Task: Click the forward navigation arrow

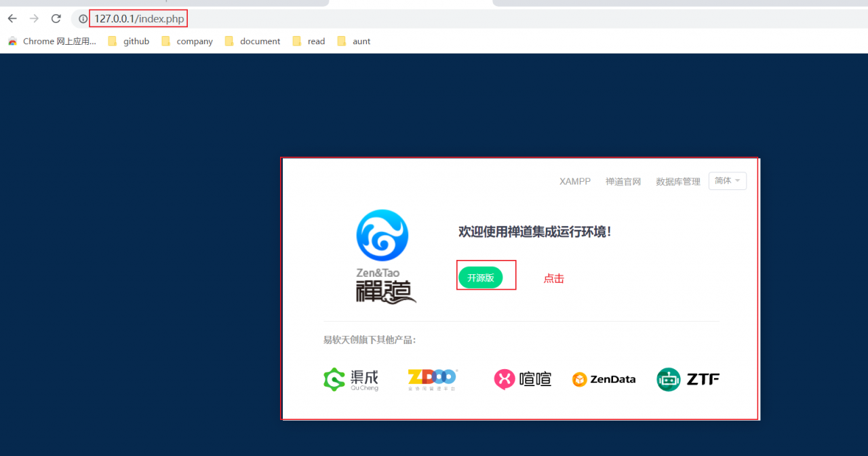Action: pyautogui.click(x=34, y=18)
